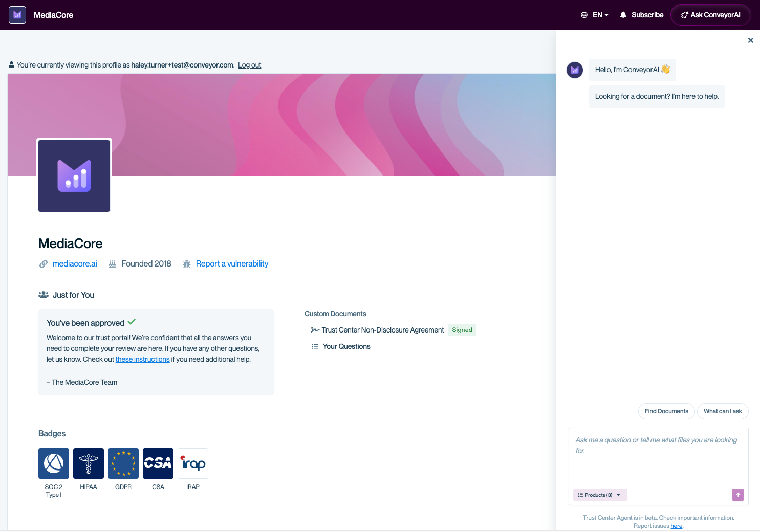760x532 pixels.
Task: Select the HIPAA badge
Action: pyautogui.click(x=89, y=463)
